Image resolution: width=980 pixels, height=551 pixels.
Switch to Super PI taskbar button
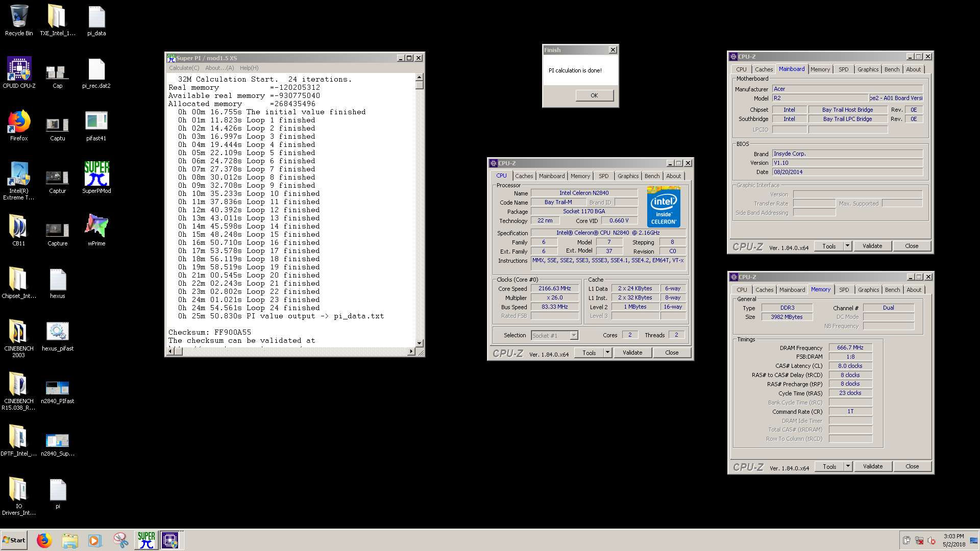146,540
